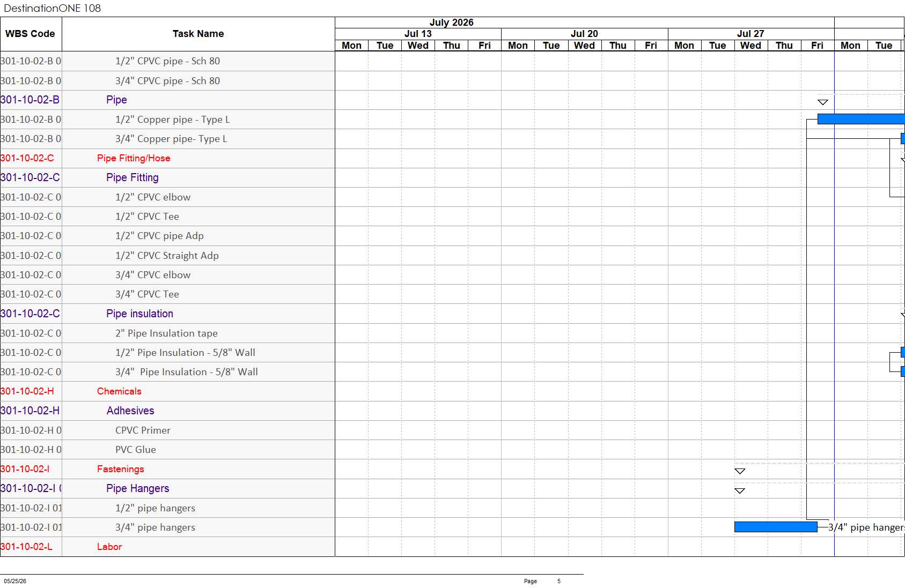Select the Chemicals group row
Screen dimensions: 905x588
point(119,391)
